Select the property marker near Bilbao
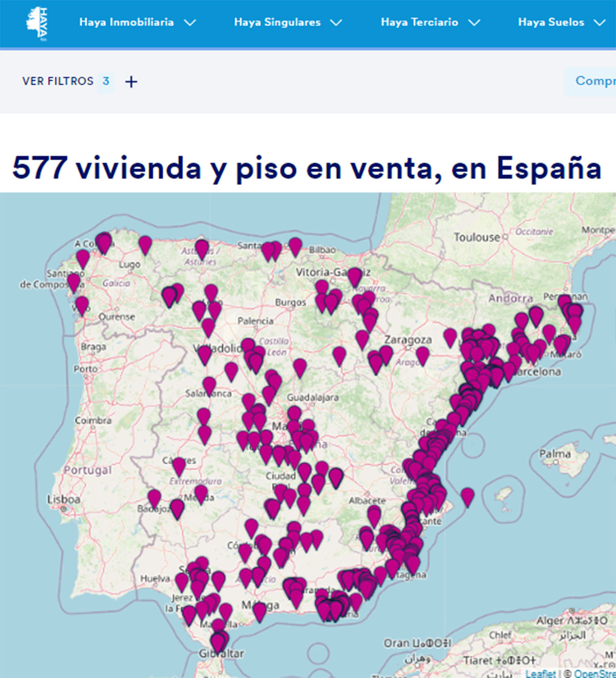Image resolution: width=616 pixels, height=678 pixels. [x=295, y=247]
